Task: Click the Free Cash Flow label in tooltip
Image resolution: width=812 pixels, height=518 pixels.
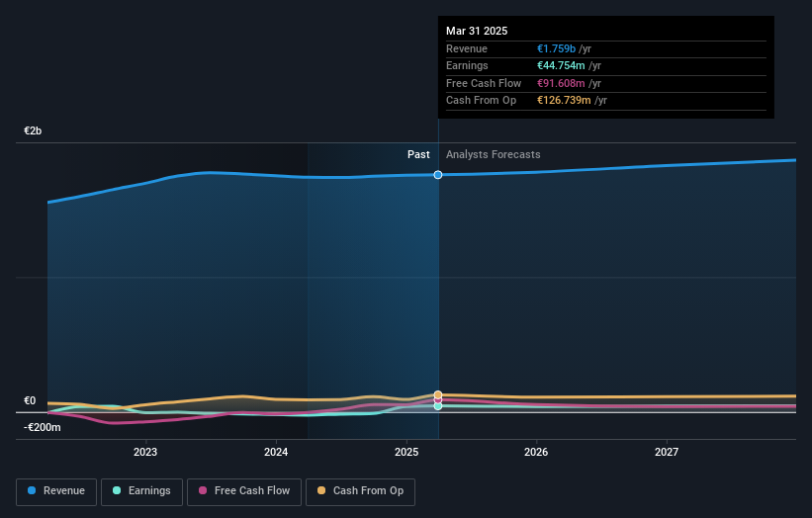Action: (484, 83)
